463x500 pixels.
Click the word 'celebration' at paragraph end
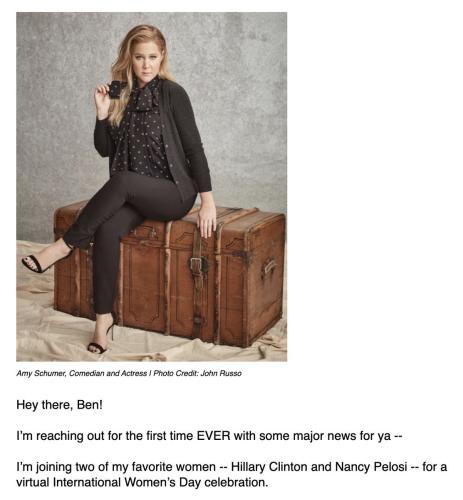pyautogui.click(x=234, y=482)
